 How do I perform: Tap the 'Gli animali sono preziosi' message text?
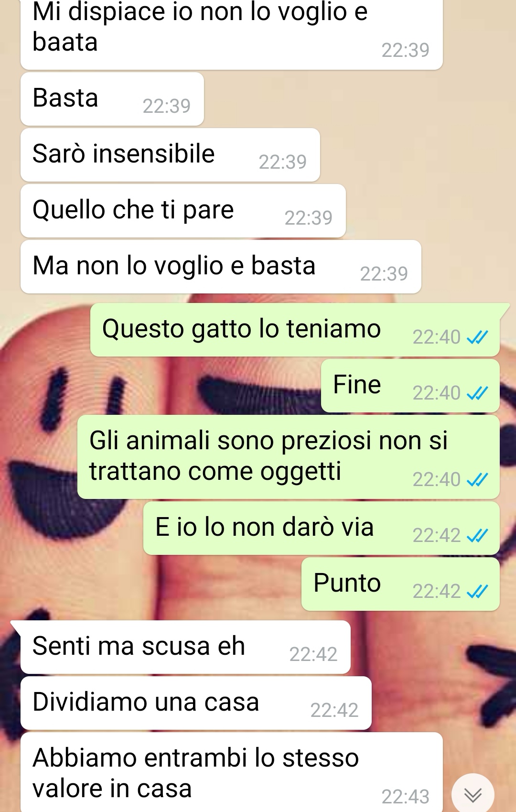269,455
